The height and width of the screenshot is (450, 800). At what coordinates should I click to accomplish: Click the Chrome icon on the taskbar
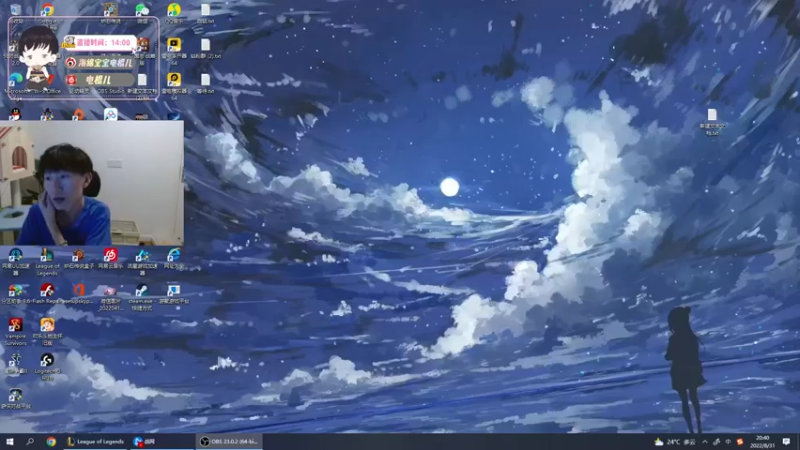pos(51,441)
